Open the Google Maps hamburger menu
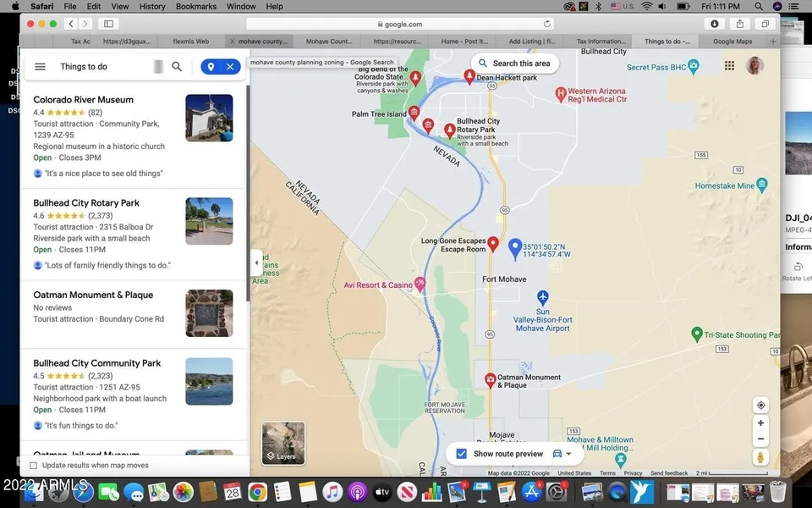812x508 pixels. point(40,67)
